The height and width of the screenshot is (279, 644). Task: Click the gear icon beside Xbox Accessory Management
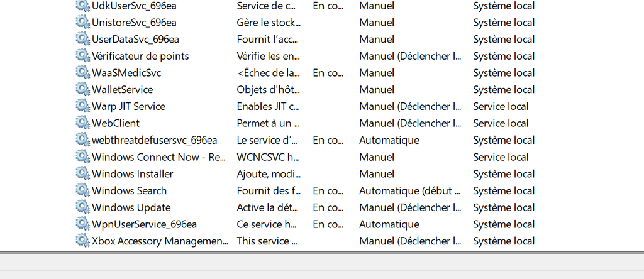[82, 241]
